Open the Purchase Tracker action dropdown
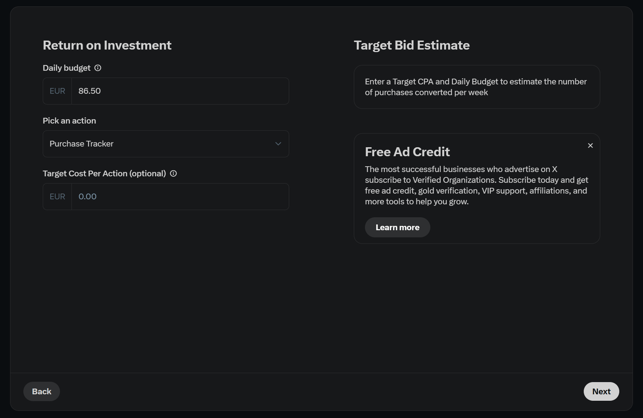Viewport: 643px width, 418px height. tap(166, 144)
